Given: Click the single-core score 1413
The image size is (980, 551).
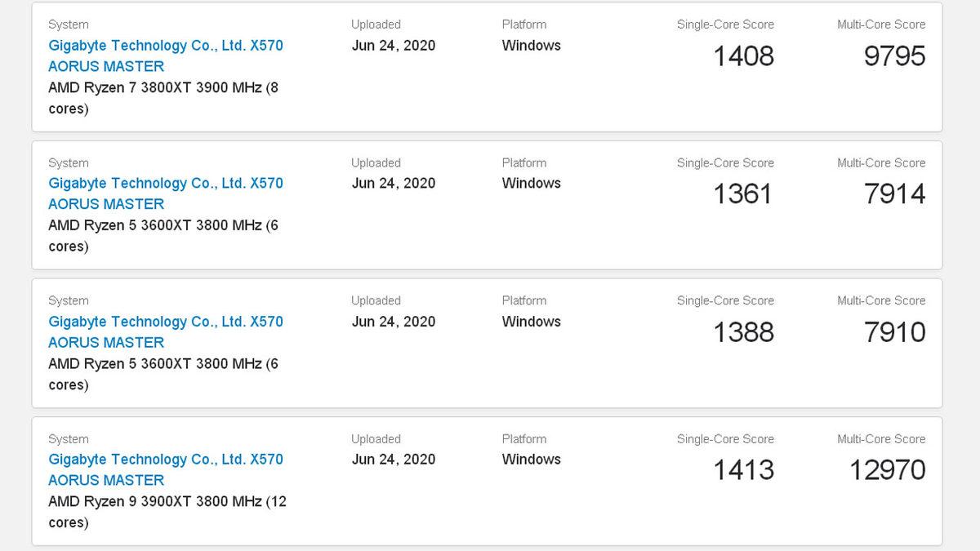Looking at the screenshot, I should click(743, 470).
